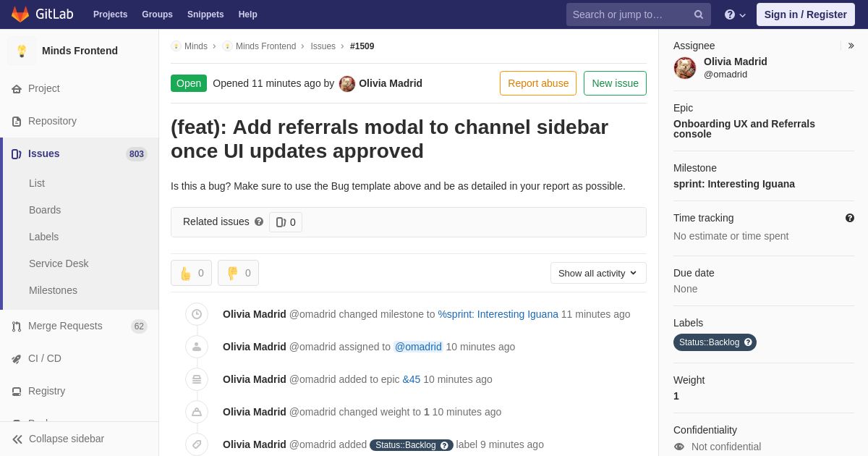Click the thumbs down reaction
868x456 pixels.
pos(238,273)
